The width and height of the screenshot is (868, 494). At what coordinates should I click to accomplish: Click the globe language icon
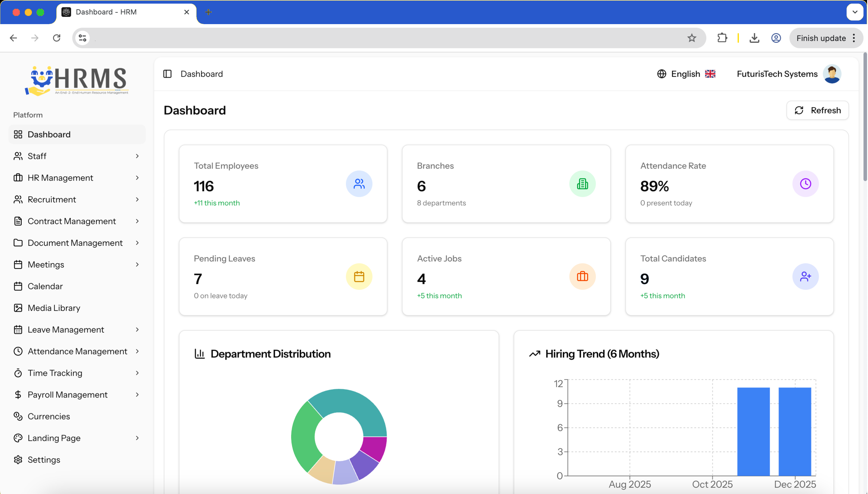point(662,74)
